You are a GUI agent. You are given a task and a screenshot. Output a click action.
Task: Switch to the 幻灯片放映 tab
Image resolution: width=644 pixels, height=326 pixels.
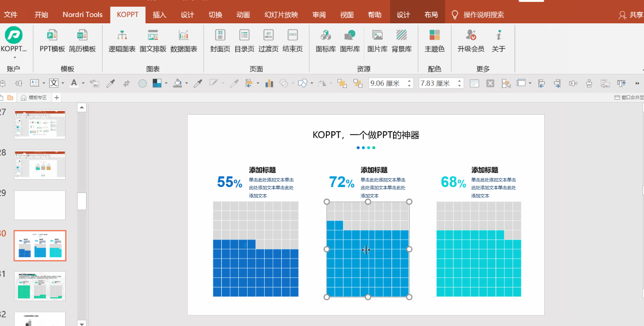281,15
